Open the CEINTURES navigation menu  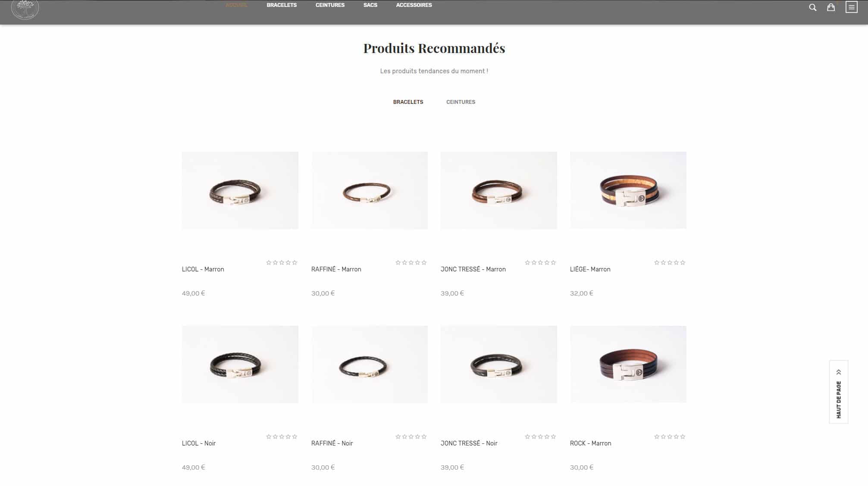330,5
